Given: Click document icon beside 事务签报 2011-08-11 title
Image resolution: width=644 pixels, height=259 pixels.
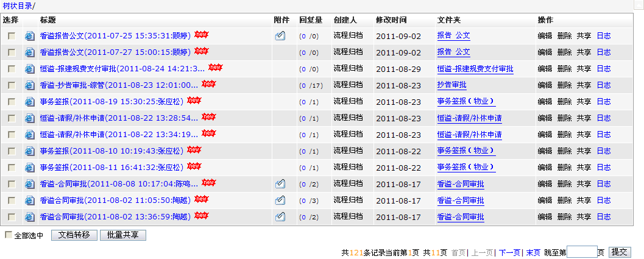Looking at the screenshot, I should [x=30, y=168].
